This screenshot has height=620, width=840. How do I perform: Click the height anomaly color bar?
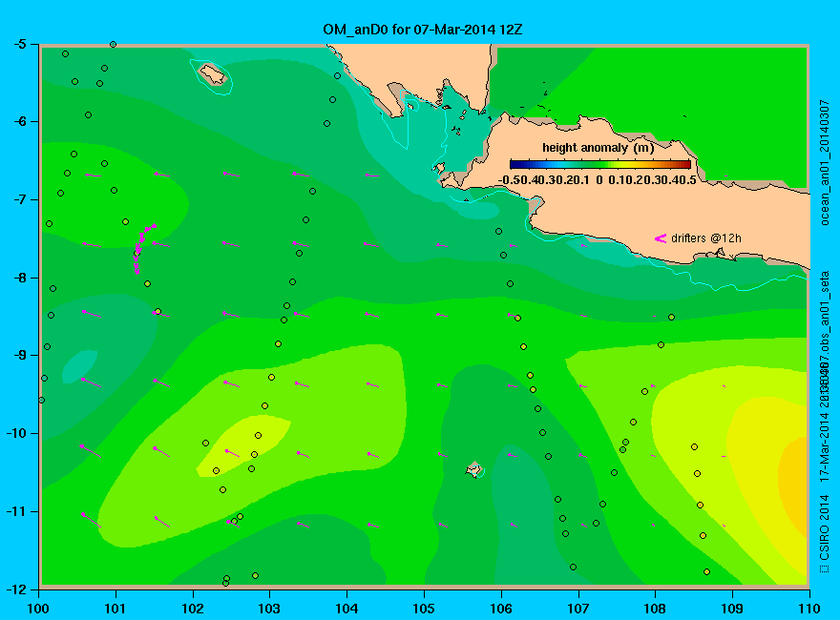[x=600, y=164]
